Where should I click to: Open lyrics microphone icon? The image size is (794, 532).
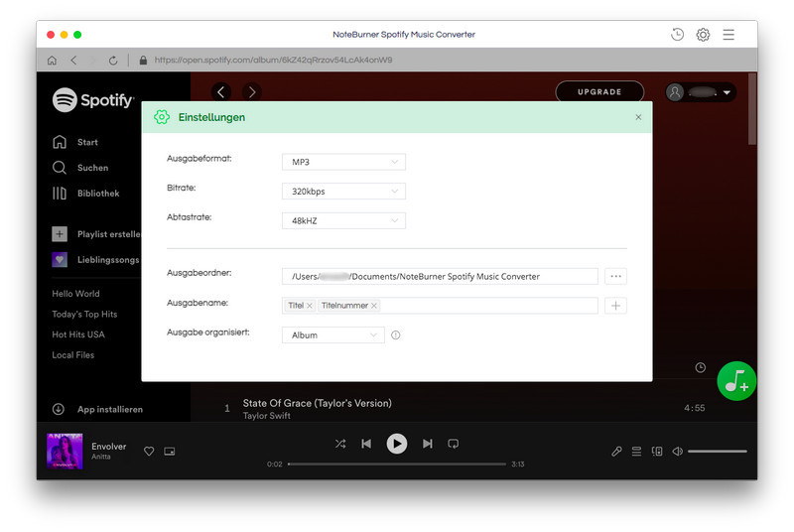pos(616,451)
